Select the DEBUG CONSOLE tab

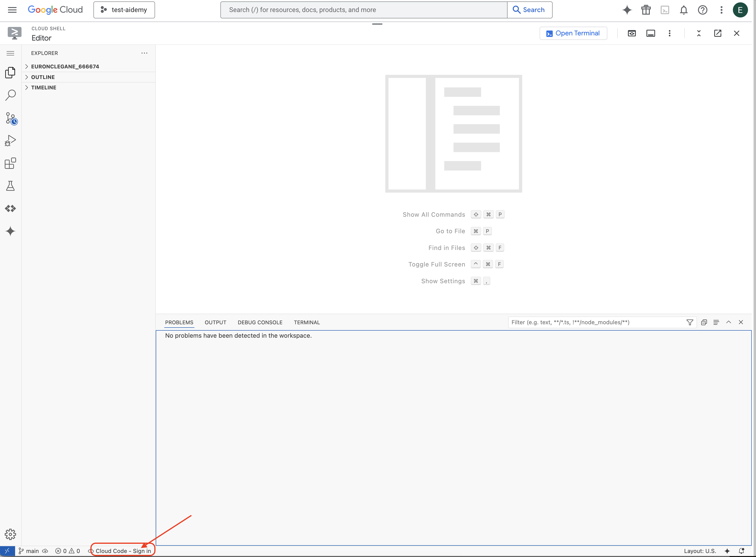point(260,322)
